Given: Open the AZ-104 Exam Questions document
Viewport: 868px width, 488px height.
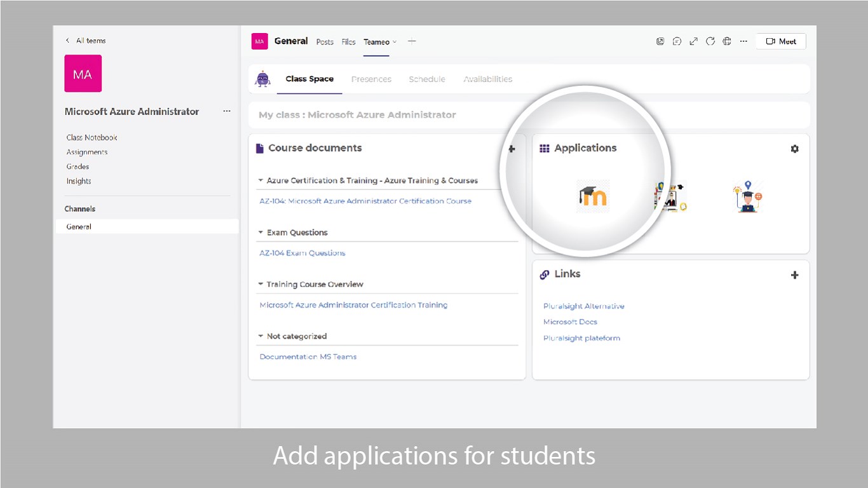Looking at the screenshot, I should click(x=302, y=253).
